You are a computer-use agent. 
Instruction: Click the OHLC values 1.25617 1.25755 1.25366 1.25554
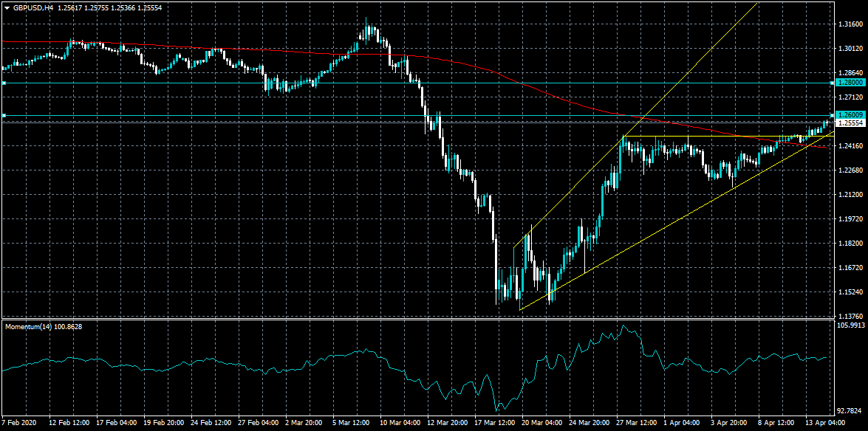point(109,7)
